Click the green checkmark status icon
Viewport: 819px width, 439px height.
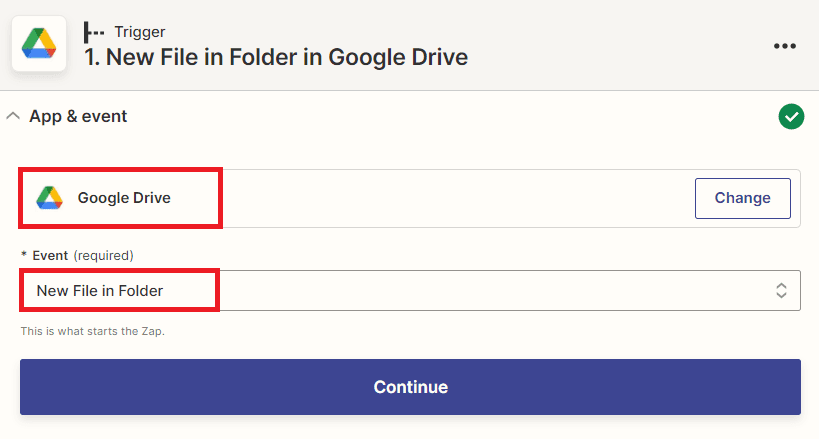click(x=791, y=117)
